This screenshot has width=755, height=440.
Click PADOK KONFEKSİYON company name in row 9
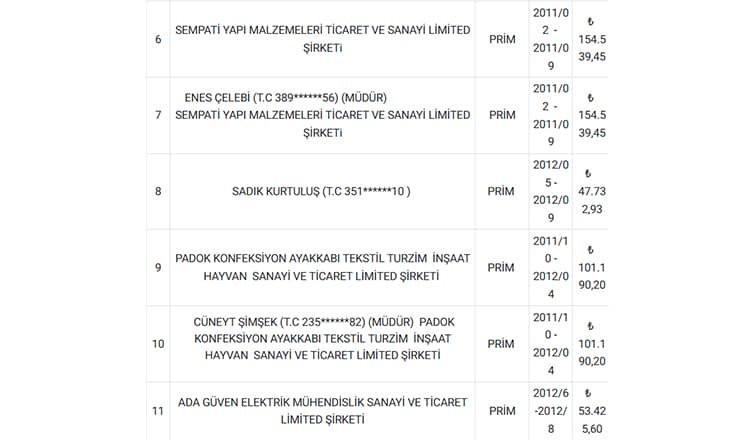click(x=323, y=267)
